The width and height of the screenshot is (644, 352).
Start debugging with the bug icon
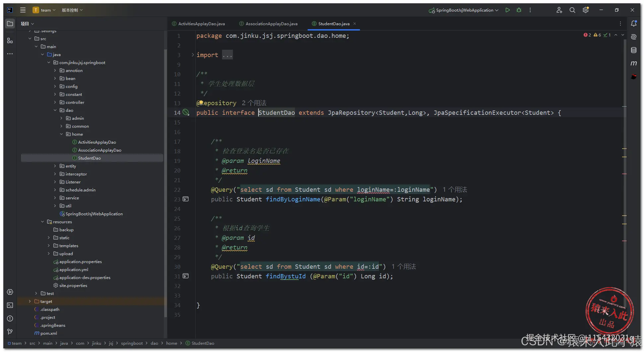click(x=519, y=10)
